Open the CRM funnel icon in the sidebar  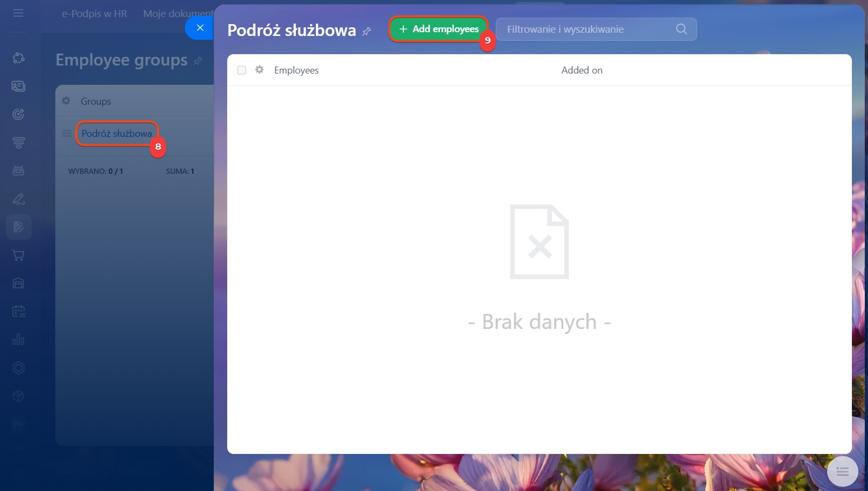pos(18,143)
